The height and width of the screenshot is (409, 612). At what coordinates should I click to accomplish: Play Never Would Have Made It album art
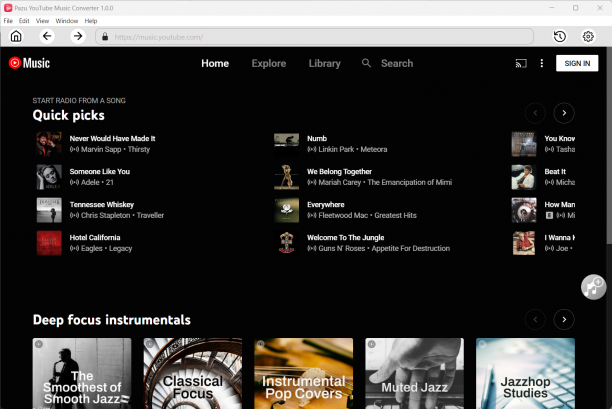(x=49, y=144)
